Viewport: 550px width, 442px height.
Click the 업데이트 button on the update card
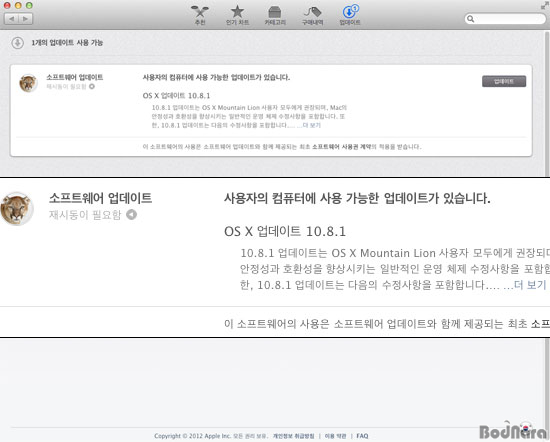tap(504, 81)
